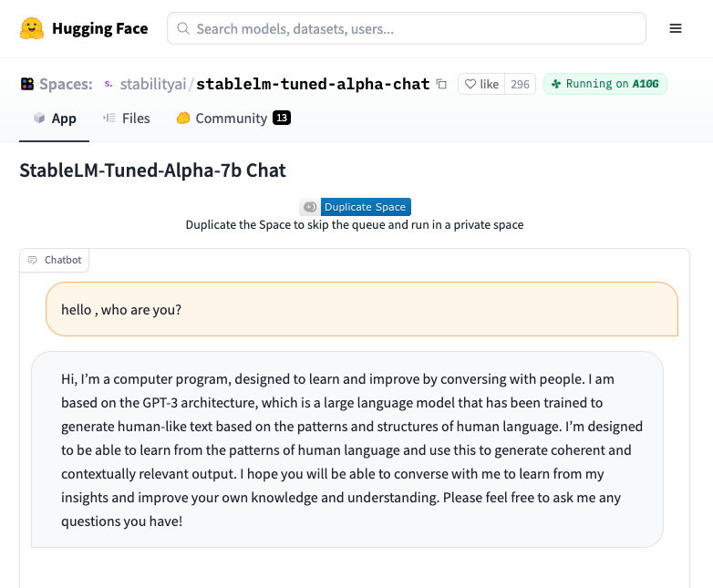Screen dimensions: 713x588
Task: Open the stabilityai organization link
Action: (152, 84)
